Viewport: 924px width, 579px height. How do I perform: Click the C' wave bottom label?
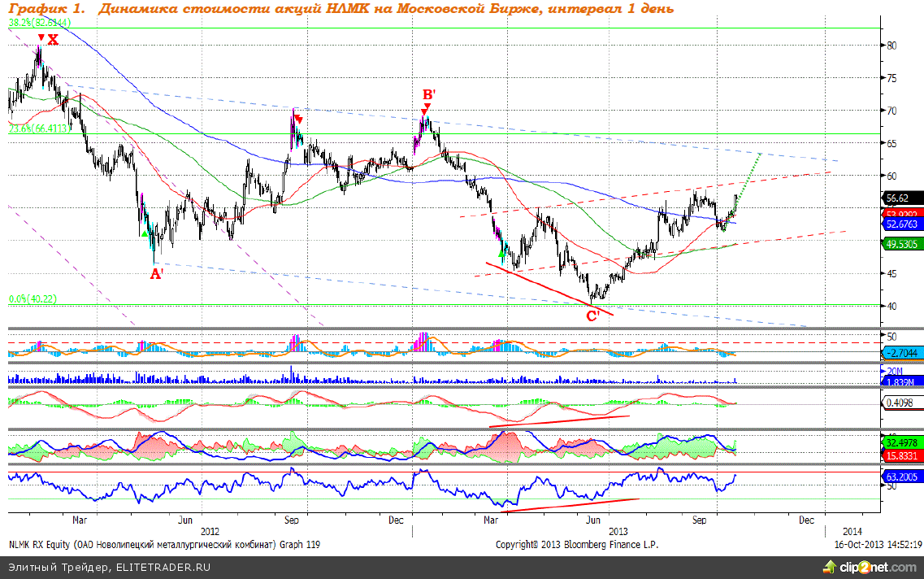click(593, 316)
